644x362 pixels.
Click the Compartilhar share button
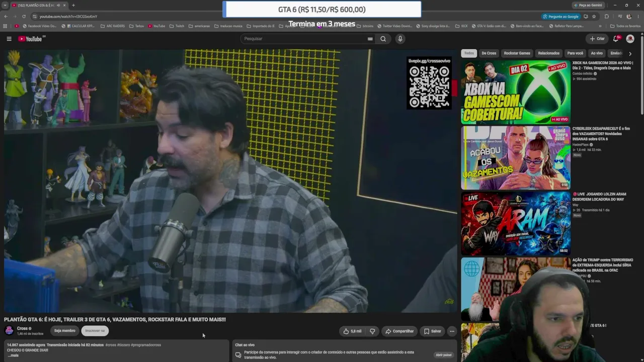pos(399,331)
